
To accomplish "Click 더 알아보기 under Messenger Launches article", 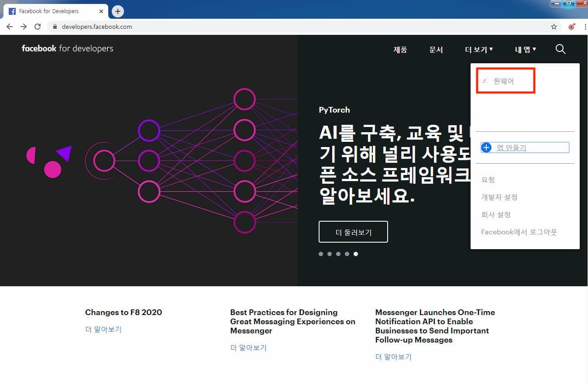I will (x=393, y=357).
